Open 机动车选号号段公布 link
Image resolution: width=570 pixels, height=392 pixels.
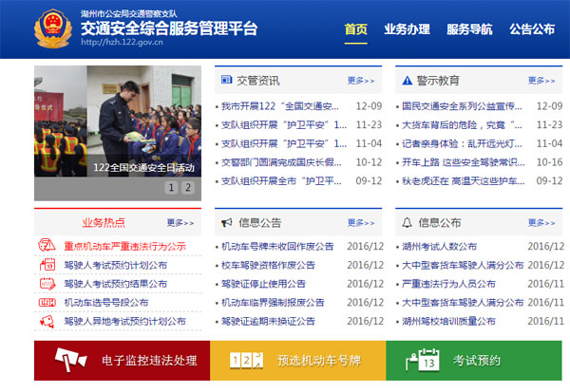tap(106, 302)
